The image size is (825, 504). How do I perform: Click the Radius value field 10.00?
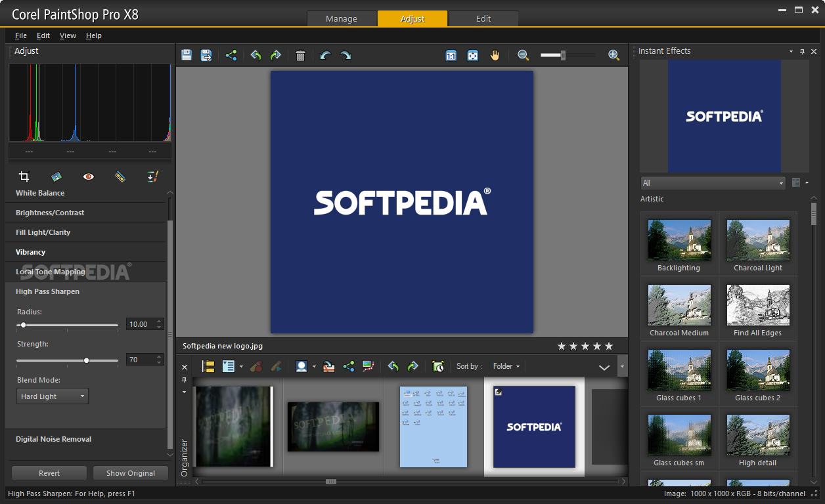coord(140,324)
